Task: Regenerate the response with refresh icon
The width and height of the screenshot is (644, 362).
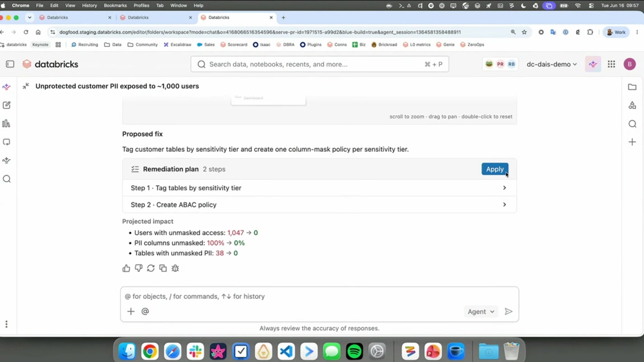Action: [151, 268]
